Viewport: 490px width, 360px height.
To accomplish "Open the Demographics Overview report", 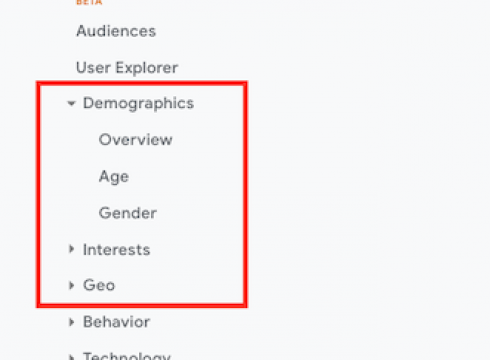I will click(136, 139).
